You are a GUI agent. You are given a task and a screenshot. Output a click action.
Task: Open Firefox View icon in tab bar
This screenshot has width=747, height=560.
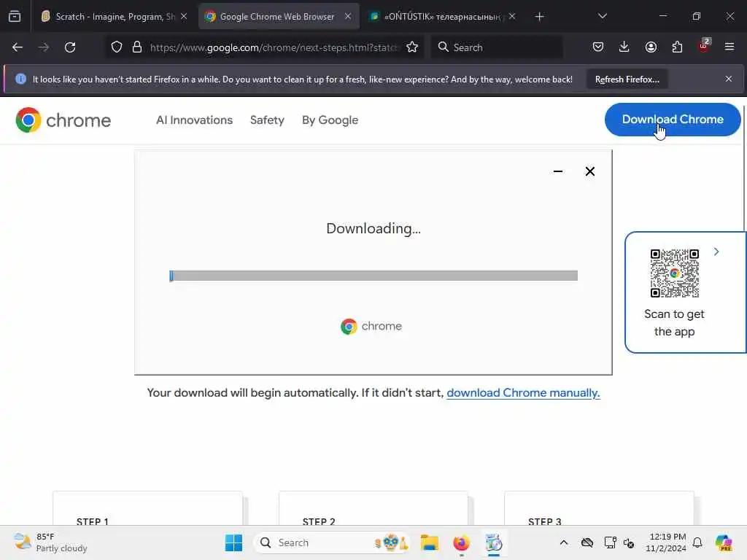pyautogui.click(x=15, y=17)
